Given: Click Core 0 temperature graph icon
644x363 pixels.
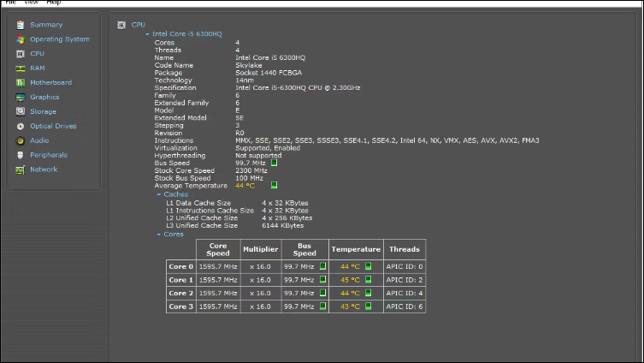Looking at the screenshot, I should pyautogui.click(x=368, y=266).
